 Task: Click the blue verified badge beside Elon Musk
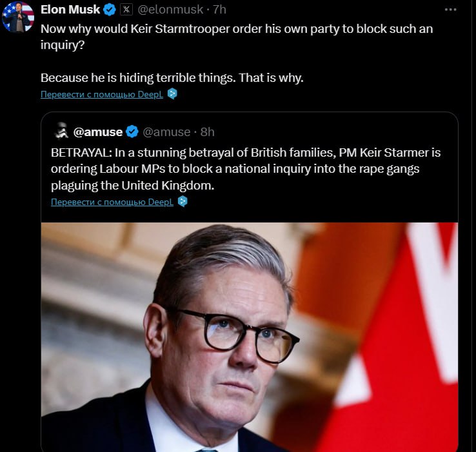110,10
